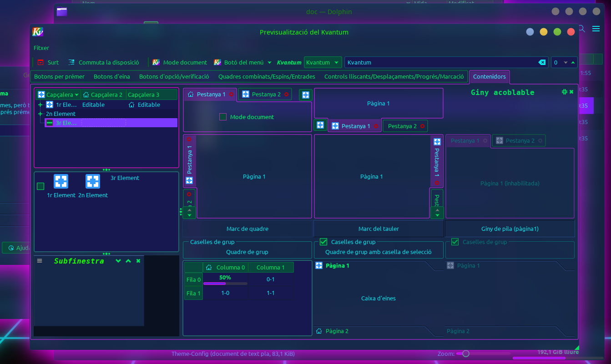Expand the 2n Element tree row
Screen dimensions: 611x364
pos(40,114)
